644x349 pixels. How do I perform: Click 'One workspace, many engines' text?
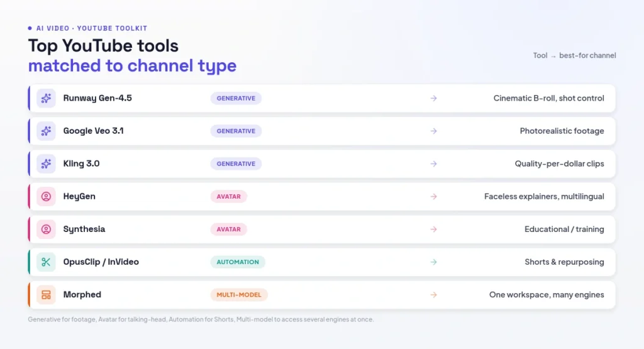547,295
